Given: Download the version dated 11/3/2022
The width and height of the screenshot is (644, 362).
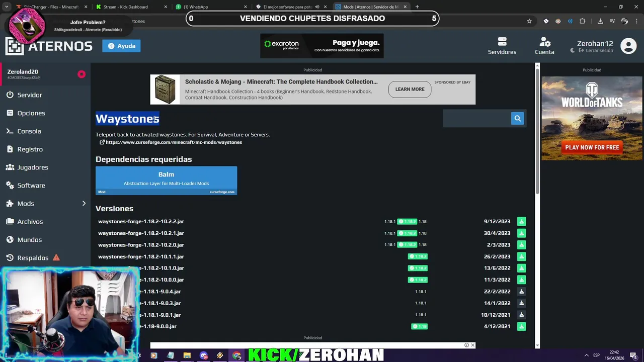Looking at the screenshot, I should 521,280.
